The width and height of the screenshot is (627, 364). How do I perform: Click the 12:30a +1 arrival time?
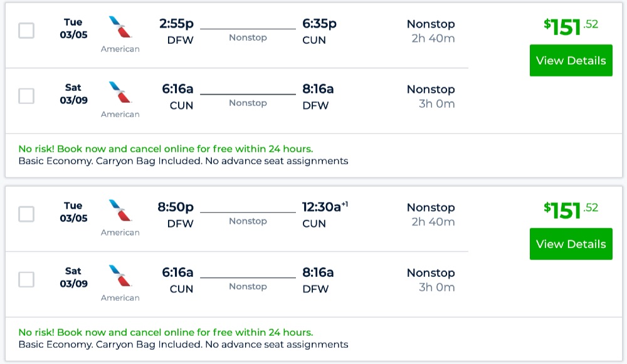coord(324,207)
